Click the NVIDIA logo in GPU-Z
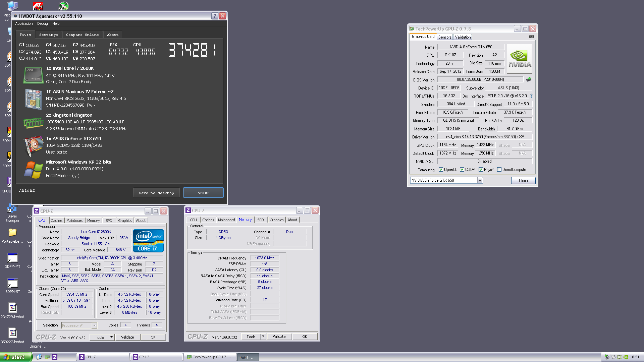The width and height of the screenshot is (644, 362). click(x=520, y=60)
